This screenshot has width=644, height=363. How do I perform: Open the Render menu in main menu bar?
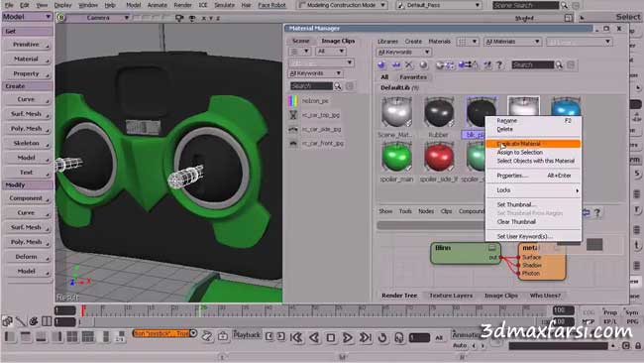click(182, 5)
